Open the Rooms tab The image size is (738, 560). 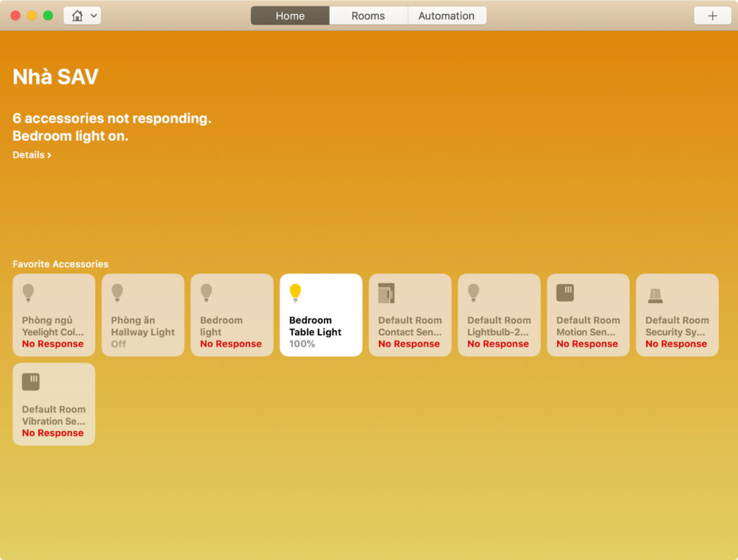(368, 15)
